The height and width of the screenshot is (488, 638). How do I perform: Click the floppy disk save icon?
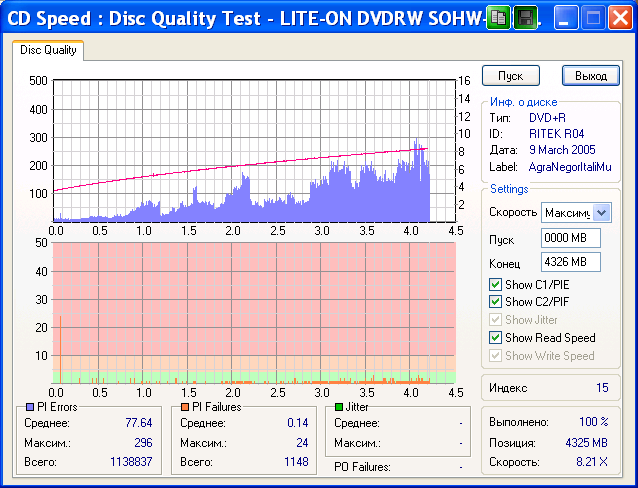point(524,17)
